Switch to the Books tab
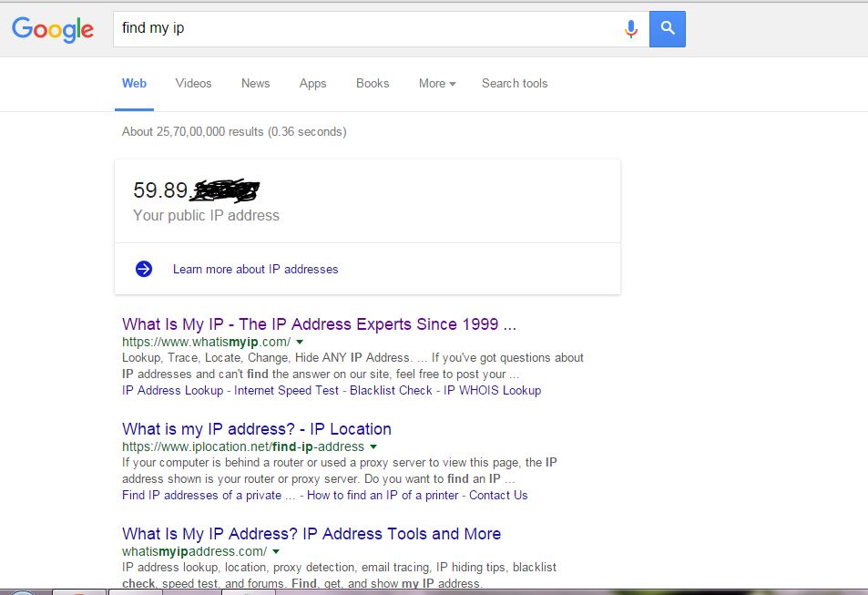Viewport: 868px width, 595px height. coord(373,83)
